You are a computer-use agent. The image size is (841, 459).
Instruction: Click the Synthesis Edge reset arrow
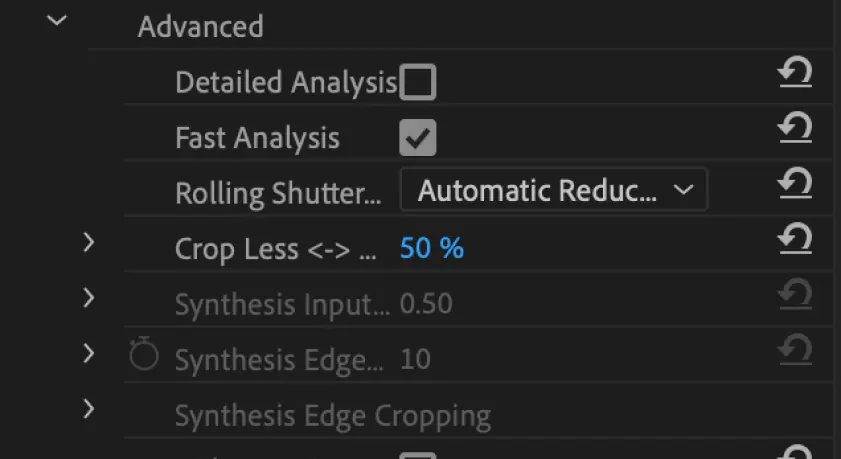click(x=795, y=350)
